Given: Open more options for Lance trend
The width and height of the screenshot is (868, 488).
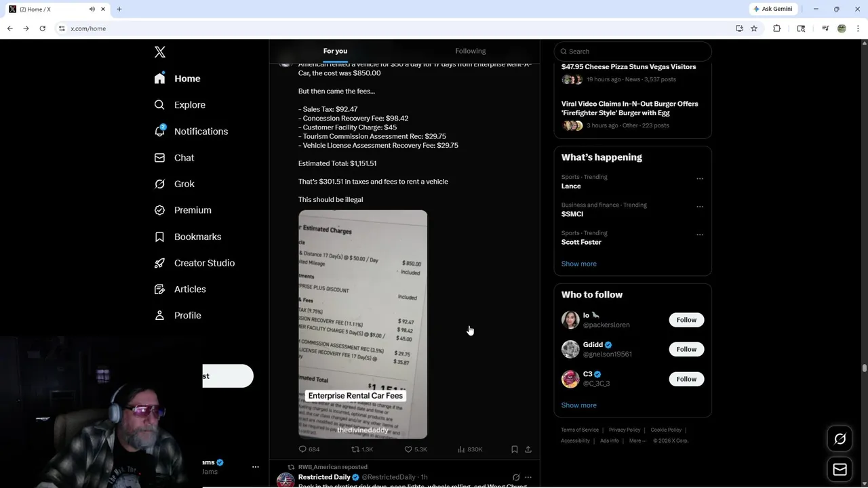Looking at the screenshot, I should click(x=700, y=179).
